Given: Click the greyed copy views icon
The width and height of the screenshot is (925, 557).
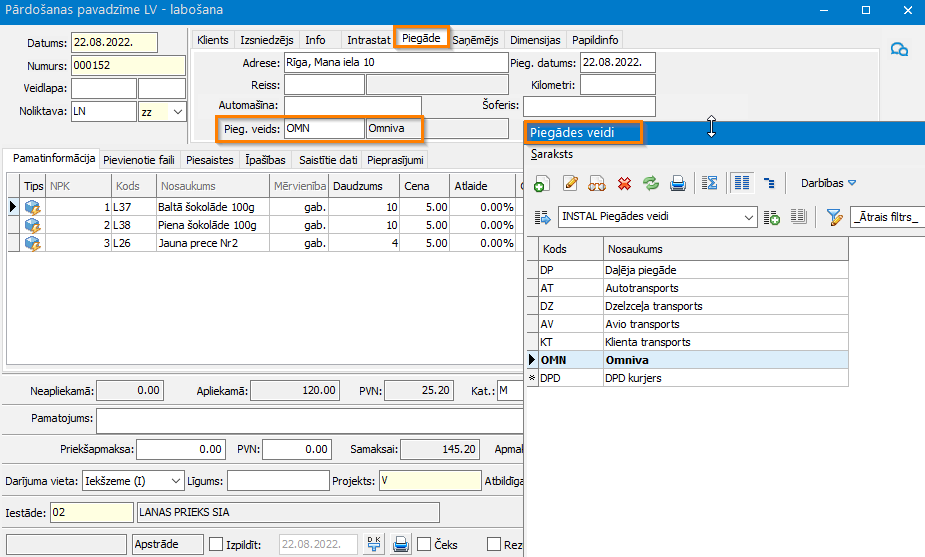Looking at the screenshot, I should [x=798, y=217].
